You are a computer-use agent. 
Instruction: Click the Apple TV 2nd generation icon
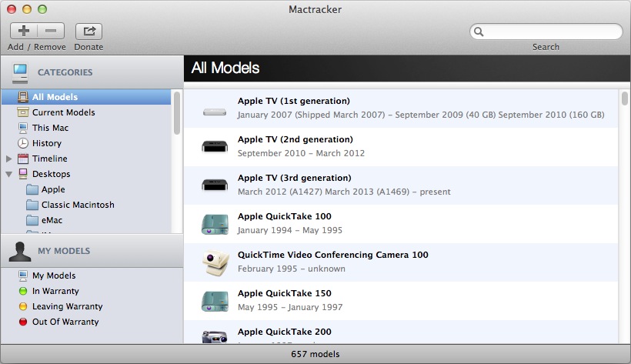tap(215, 146)
